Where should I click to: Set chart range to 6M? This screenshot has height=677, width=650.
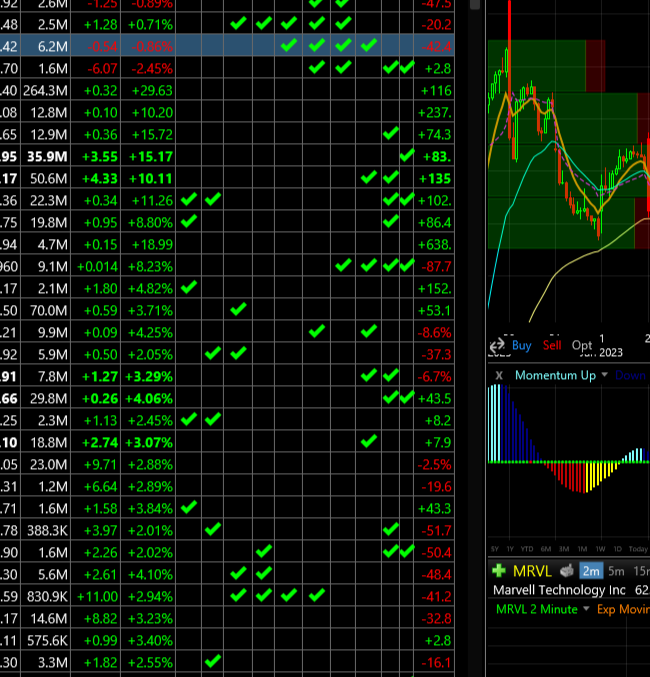(546, 549)
